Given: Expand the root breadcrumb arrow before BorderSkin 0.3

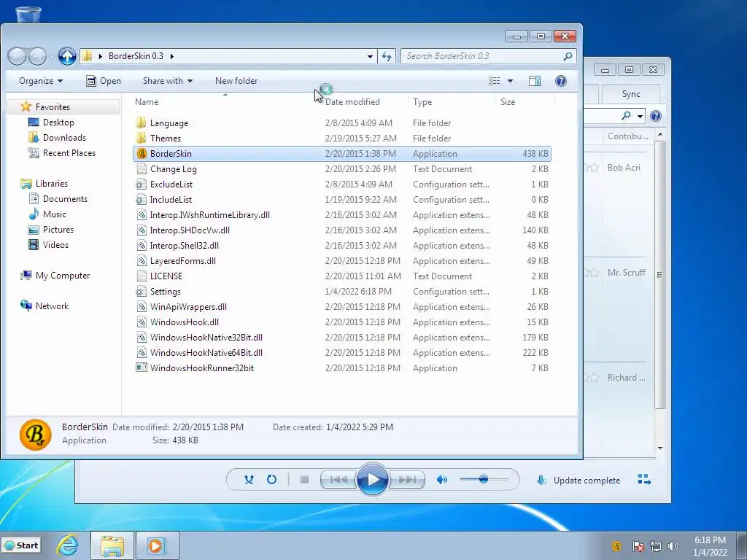Looking at the screenshot, I should click(101, 56).
